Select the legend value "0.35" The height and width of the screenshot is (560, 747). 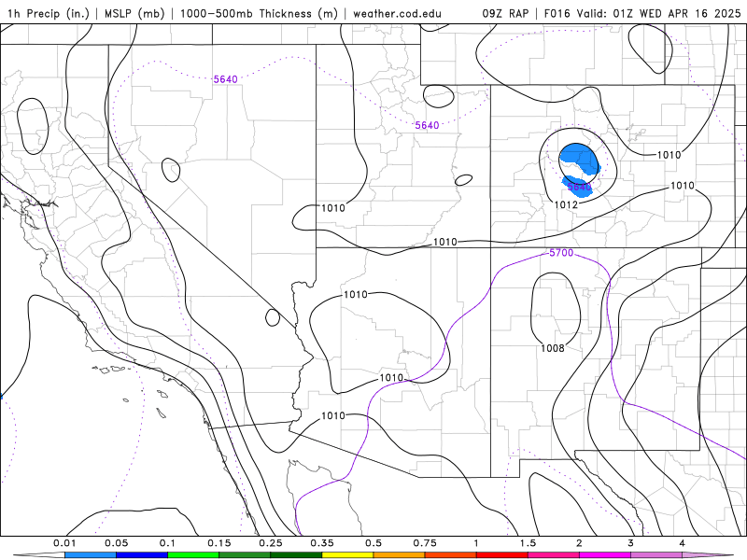[322, 543]
